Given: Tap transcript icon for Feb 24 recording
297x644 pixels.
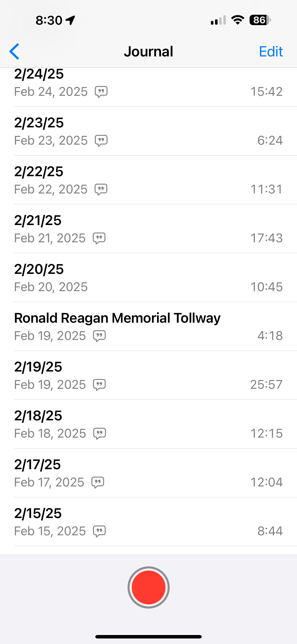Looking at the screenshot, I should pos(101,92).
